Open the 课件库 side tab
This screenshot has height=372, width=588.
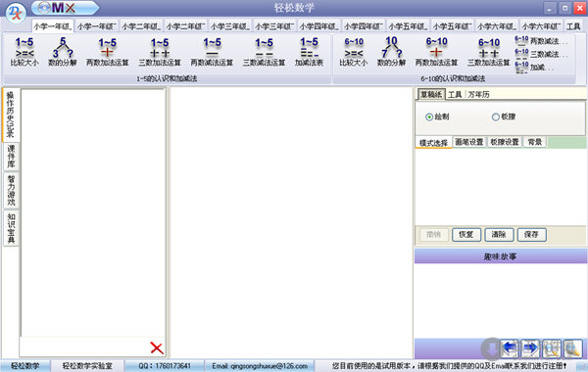(x=11, y=157)
